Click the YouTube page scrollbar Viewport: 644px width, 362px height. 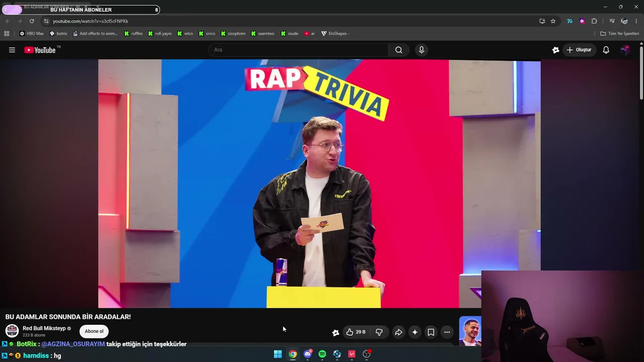click(641, 73)
